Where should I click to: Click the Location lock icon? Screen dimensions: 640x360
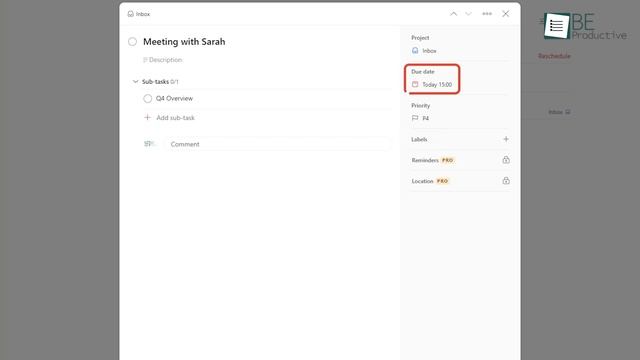click(506, 181)
